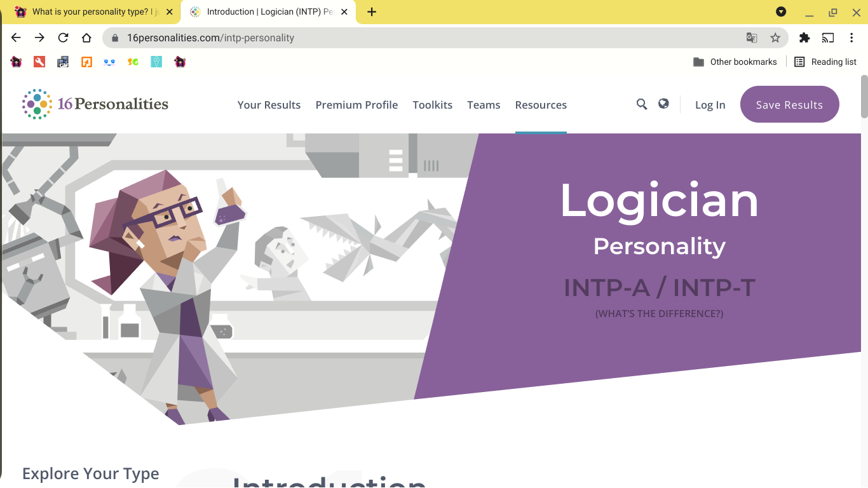Click the 'INTP-A / INTP-T' text
The width and height of the screenshot is (868, 488).
coord(659,288)
